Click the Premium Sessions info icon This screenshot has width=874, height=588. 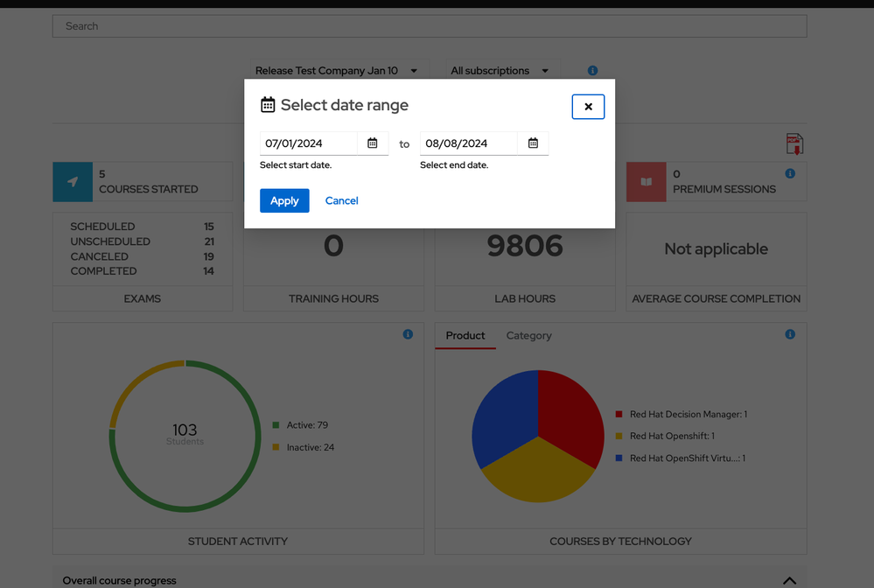point(790,174)
